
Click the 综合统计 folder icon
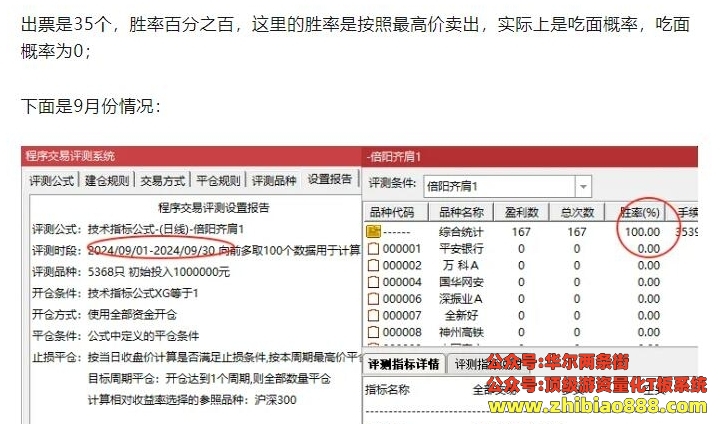pos(373,231)
